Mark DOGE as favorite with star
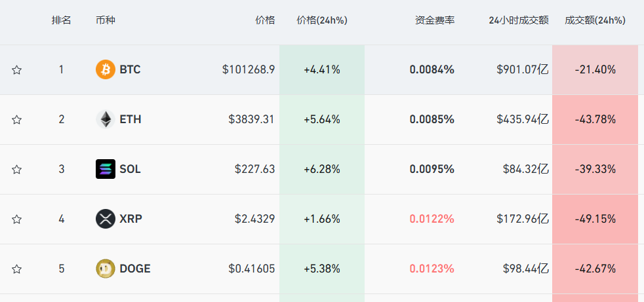The height and width of the screenshot is (302, 644). [17, 269]
